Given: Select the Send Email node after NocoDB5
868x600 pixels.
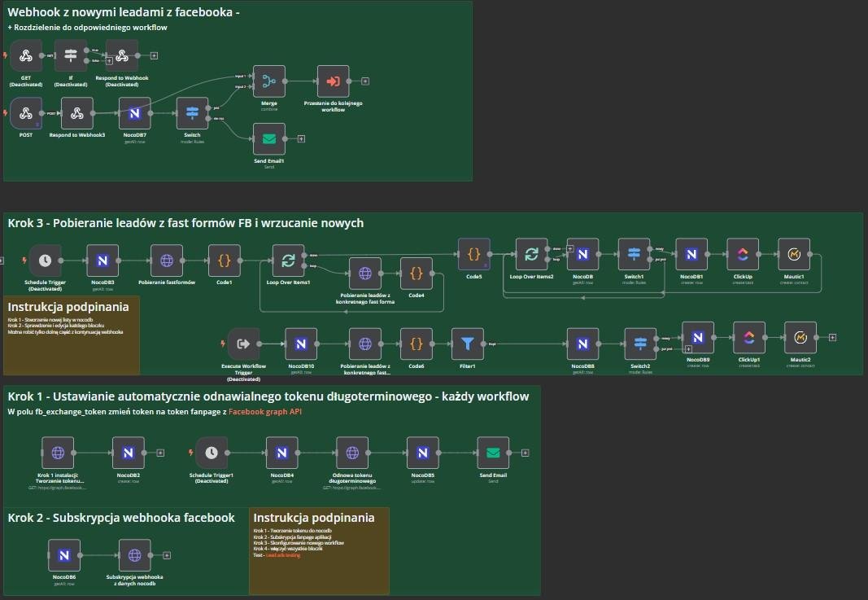Looking at the screenshot, I should point(493,453).
